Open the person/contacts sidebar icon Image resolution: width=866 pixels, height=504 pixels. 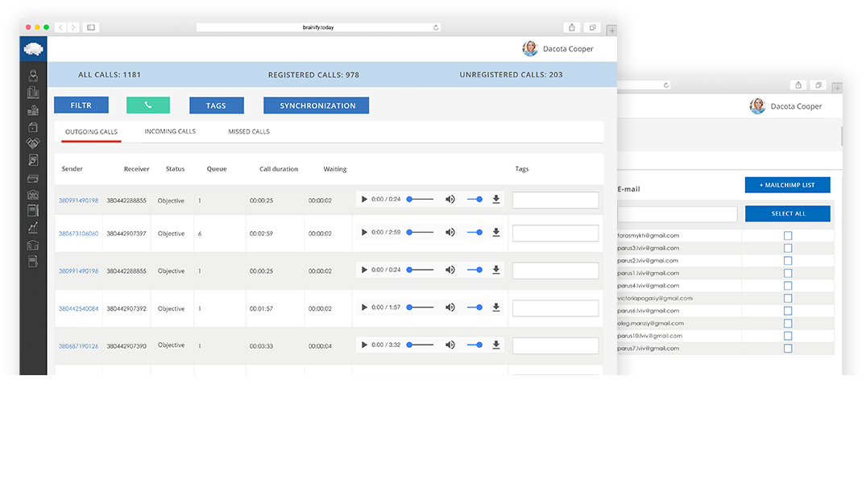[x=33, y=76]
